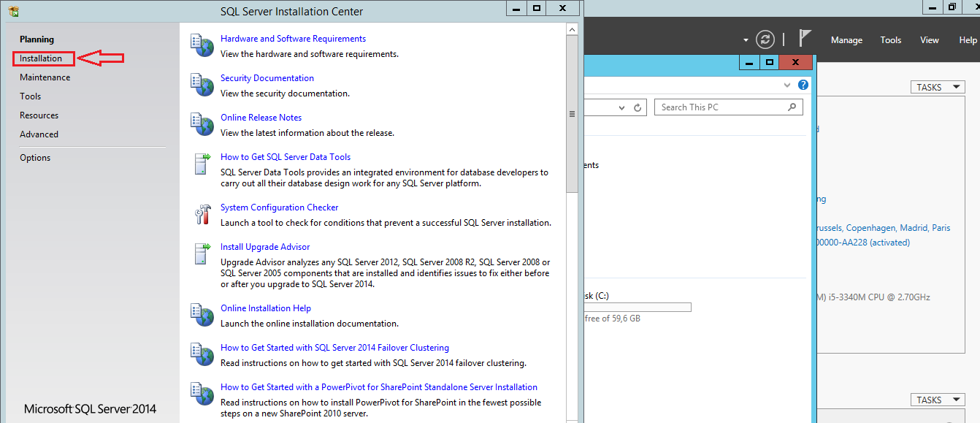
Task: Open the Server Manager notifications flag
Action: (x=805, y=39)
